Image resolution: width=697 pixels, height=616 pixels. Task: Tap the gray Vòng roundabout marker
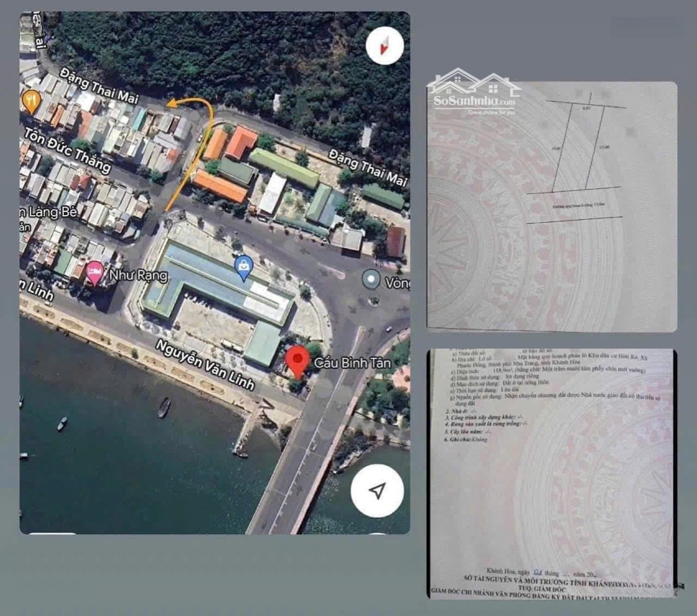[370, 280]
